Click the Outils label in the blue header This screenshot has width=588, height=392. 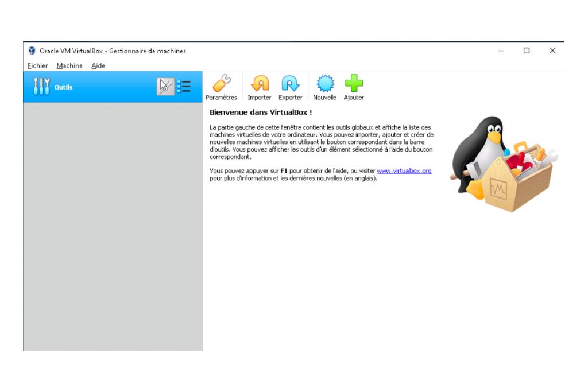[65, 87]
